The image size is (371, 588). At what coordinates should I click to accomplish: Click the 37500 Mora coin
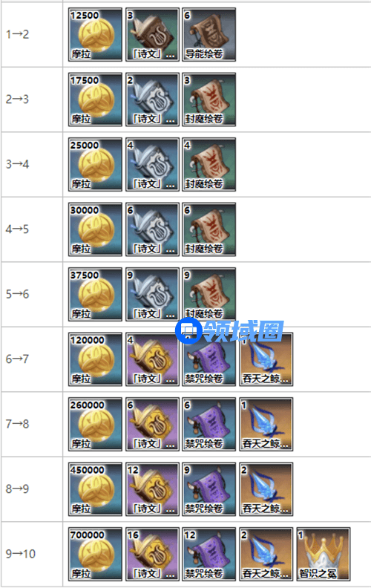(x=95, y=294)
